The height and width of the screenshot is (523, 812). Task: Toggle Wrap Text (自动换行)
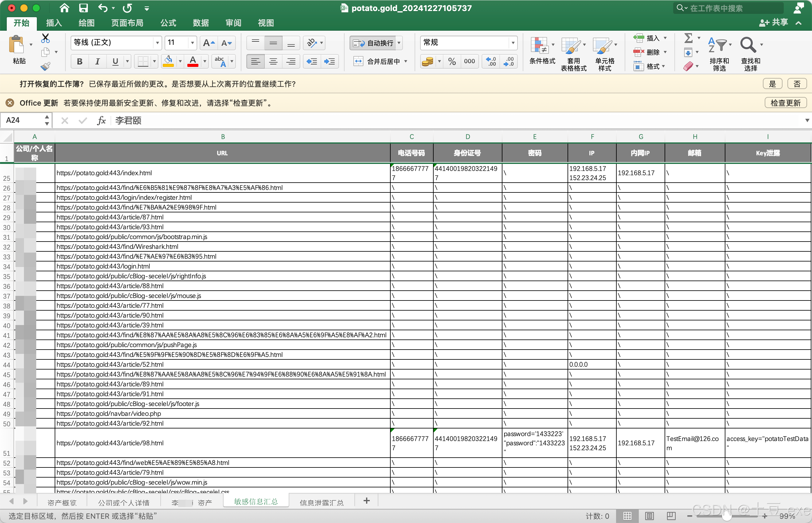point(373,43)
